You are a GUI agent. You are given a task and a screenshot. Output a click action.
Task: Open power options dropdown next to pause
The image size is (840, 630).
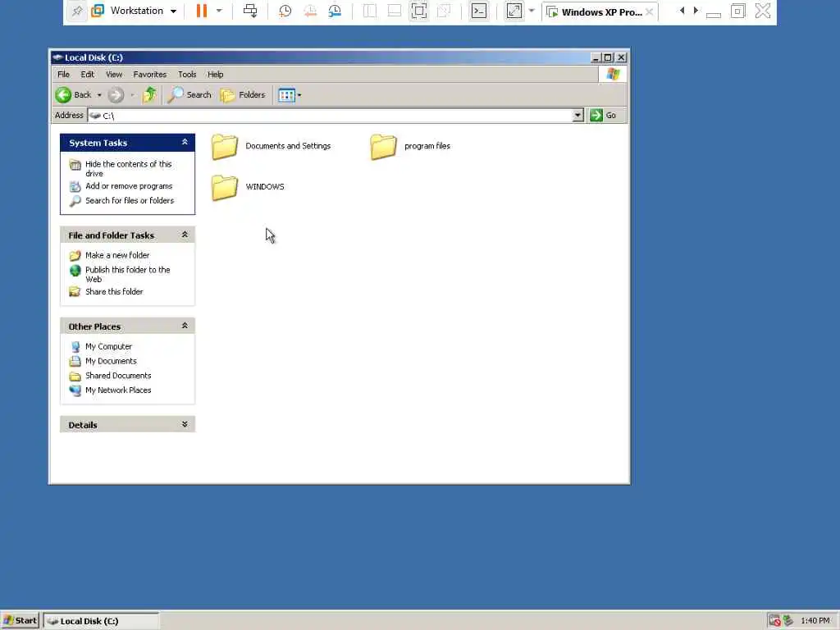(x=219, y=11)
